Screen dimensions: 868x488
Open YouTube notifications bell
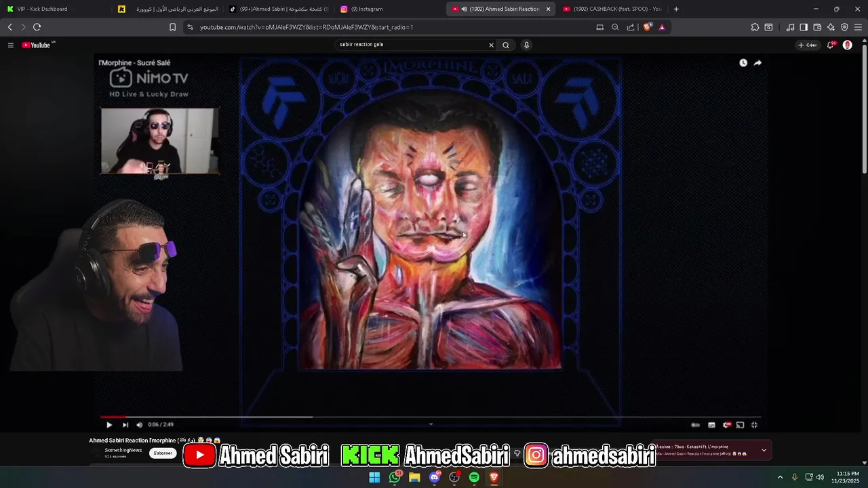831,45
